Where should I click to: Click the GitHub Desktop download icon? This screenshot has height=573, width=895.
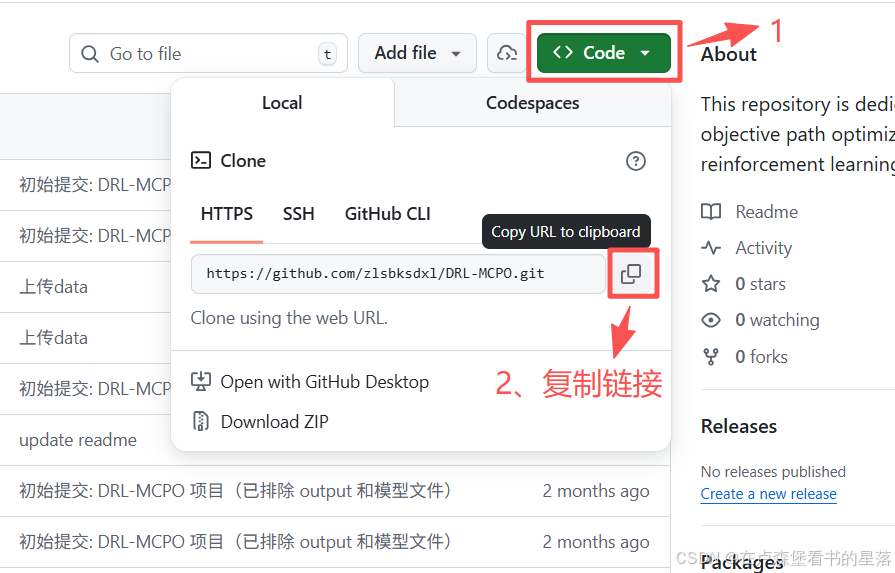pyautogui.click(x=201, y=382)
